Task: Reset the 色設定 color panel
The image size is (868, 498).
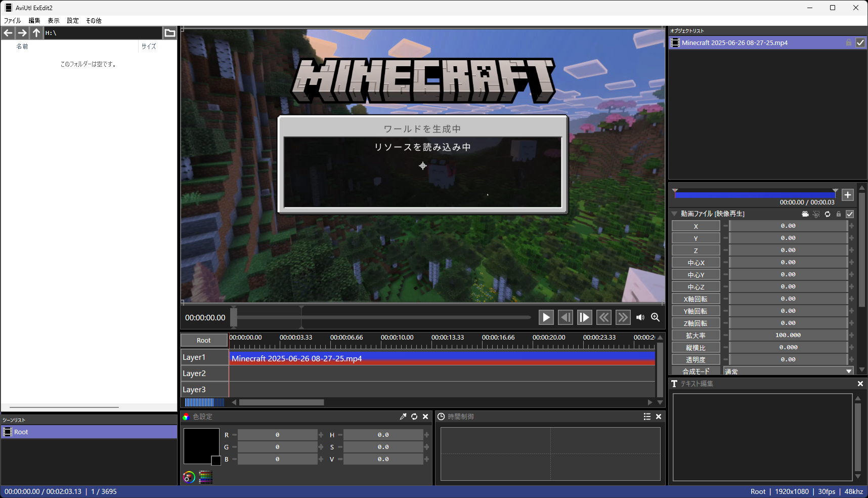Action: [414, 417]
